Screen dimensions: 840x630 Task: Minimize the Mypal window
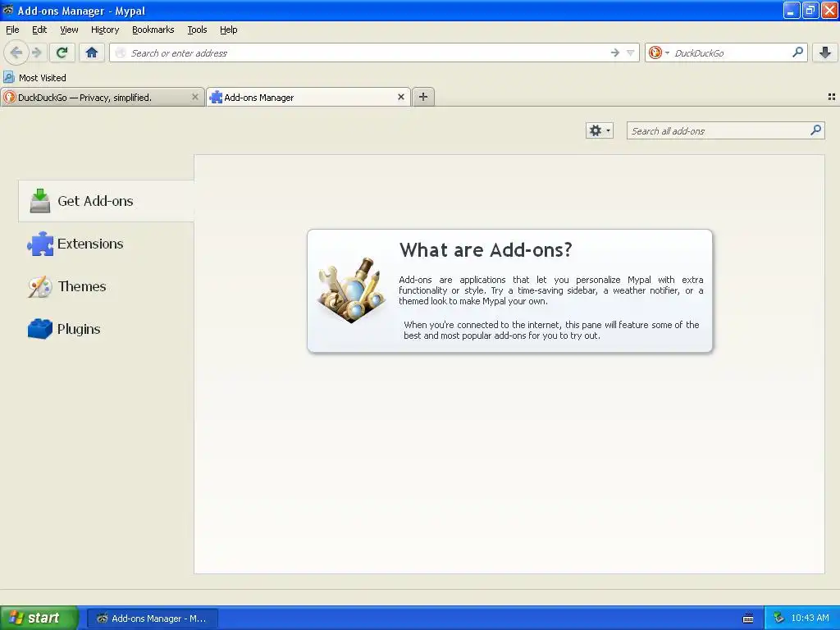tap(792, 10)
